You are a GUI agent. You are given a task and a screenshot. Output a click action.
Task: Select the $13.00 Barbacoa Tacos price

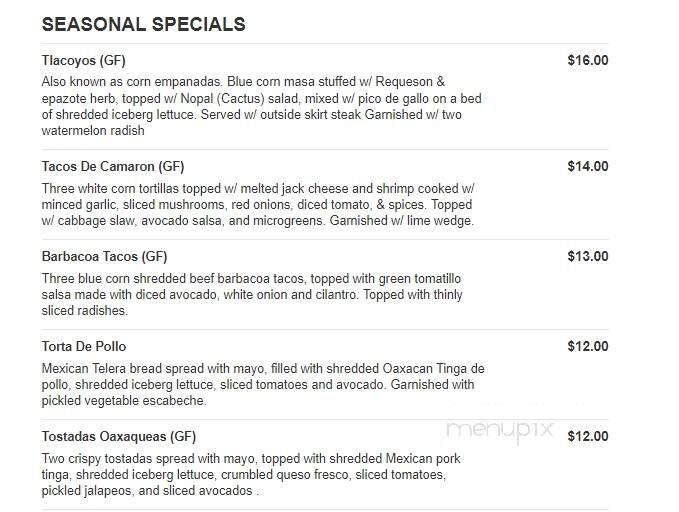tap(587, 257)
